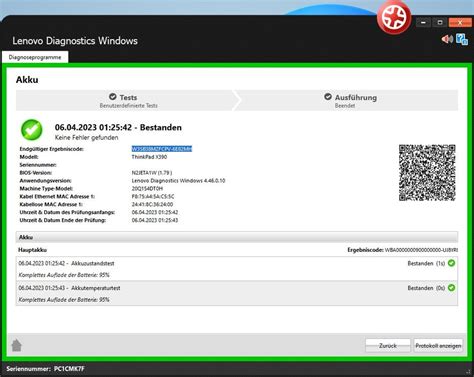This screenshot has width=474, height=377.
Task: Click the Lenovo Diagnostics Windows title
Action: tap(75, 41)
